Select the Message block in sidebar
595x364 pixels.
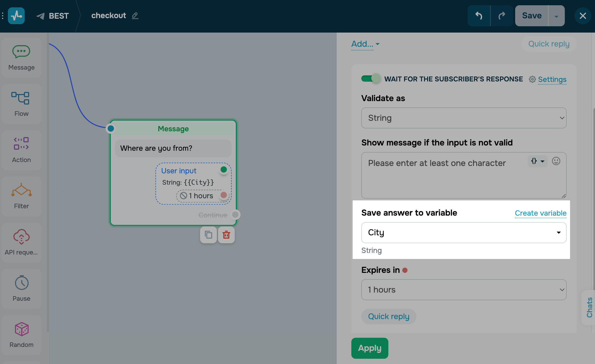pos(21,58)
